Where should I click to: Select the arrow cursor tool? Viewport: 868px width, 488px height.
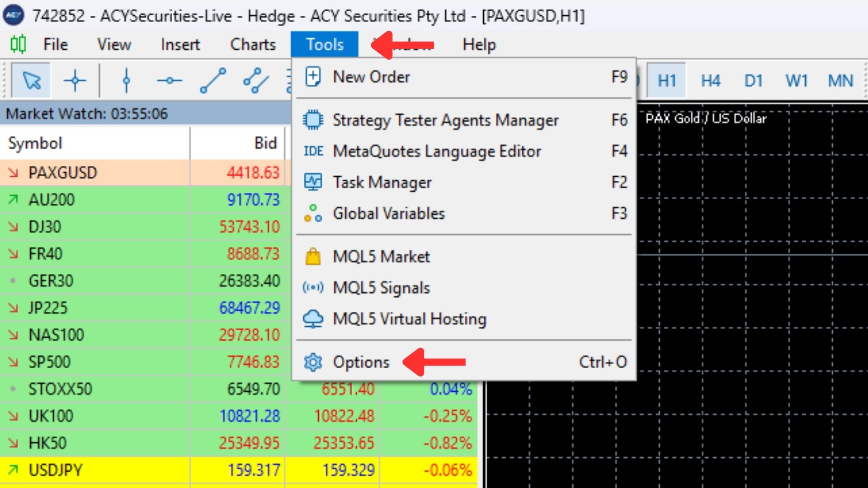[x=31, y=81]
